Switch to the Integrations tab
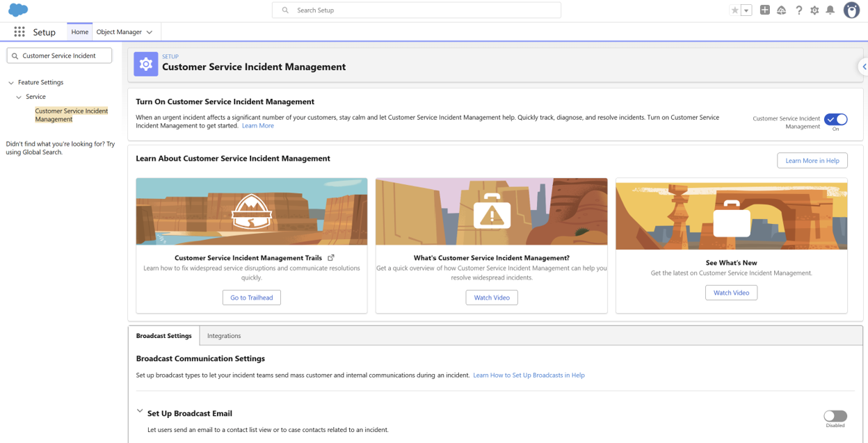 [224, 336]
